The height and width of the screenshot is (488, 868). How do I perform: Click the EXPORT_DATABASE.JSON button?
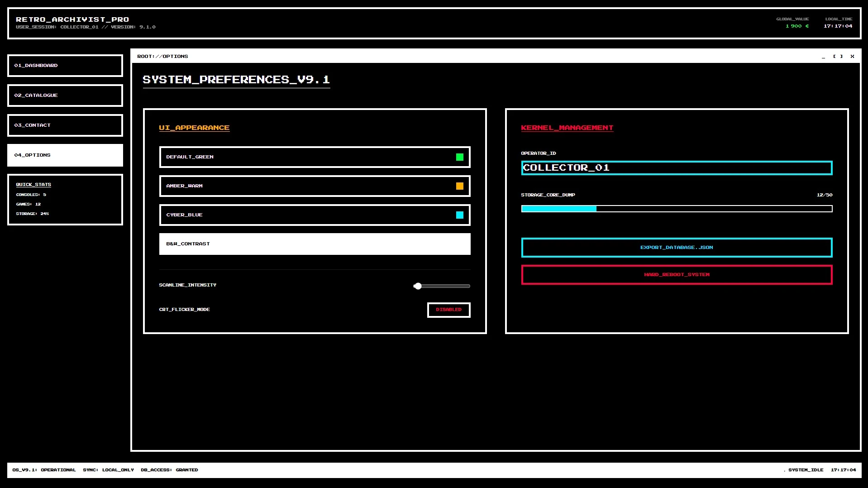coord(676,248)
